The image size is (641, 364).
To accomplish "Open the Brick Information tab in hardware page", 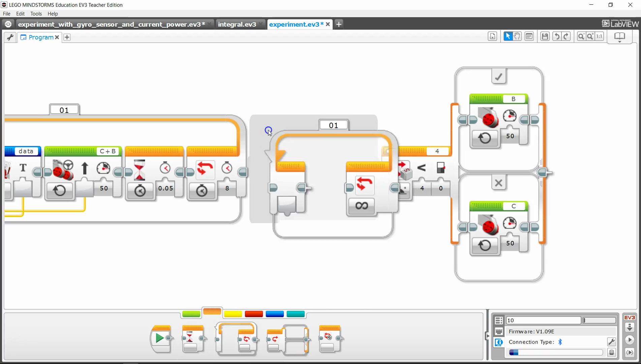I will [498, 342].
